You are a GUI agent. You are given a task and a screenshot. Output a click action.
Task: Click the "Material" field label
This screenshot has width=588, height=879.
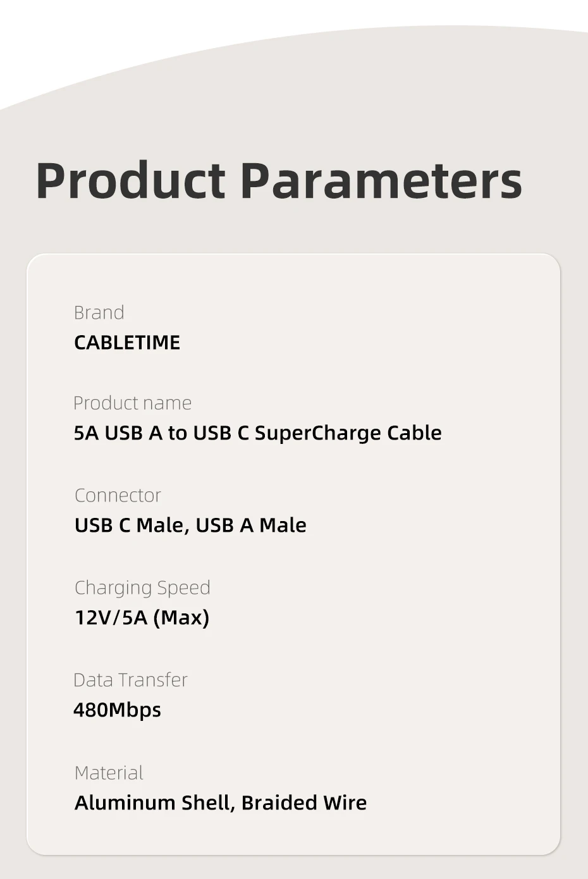pos(109,773)
